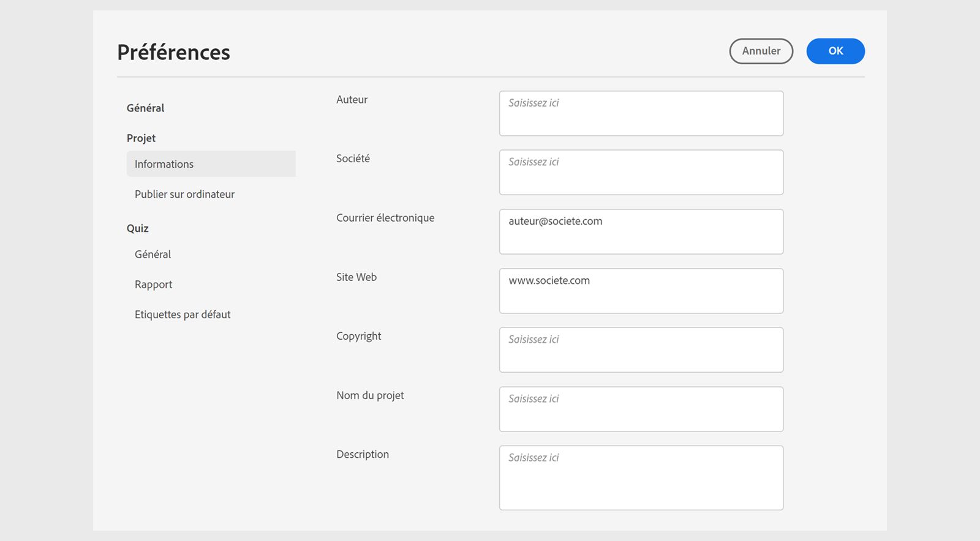Focus the Copyright text field

(641, 350)
